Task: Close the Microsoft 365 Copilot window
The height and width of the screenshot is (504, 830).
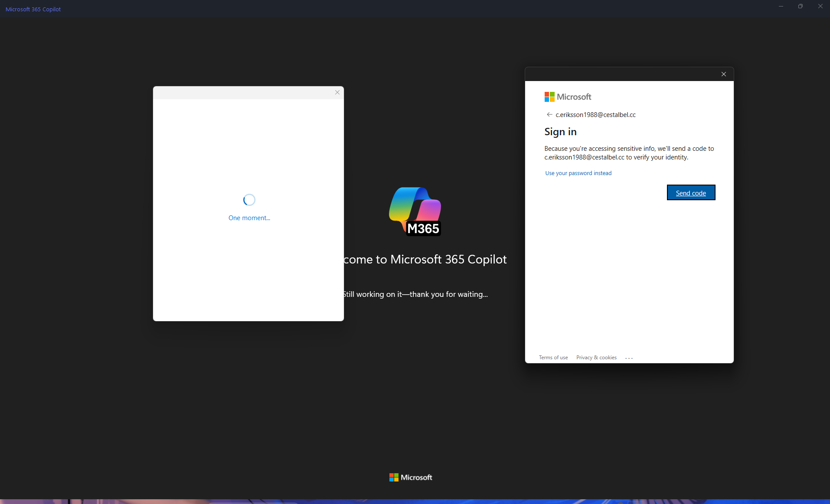Action: (820, 6)
